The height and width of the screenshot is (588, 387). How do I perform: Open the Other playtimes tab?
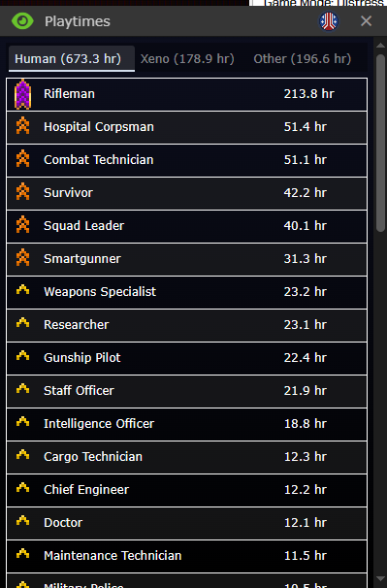303,59
